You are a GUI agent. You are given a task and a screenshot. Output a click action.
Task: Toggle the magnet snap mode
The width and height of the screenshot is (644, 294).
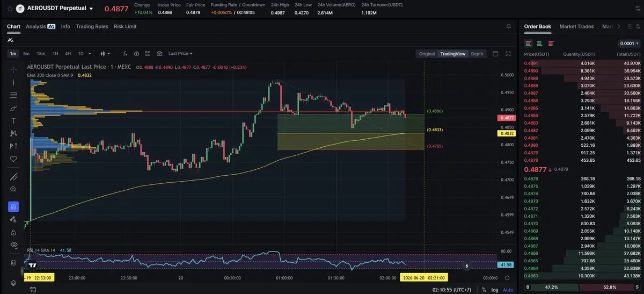point(13,206)
